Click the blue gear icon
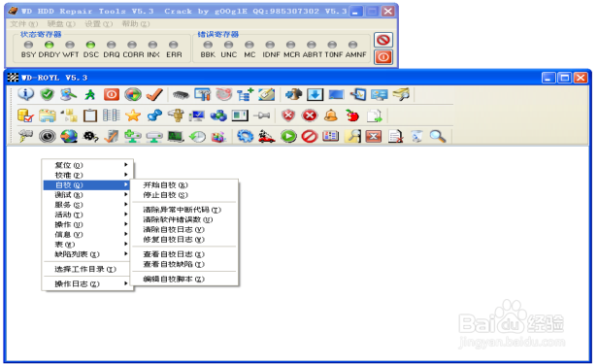The image size is (598, 364). [246, 136]
